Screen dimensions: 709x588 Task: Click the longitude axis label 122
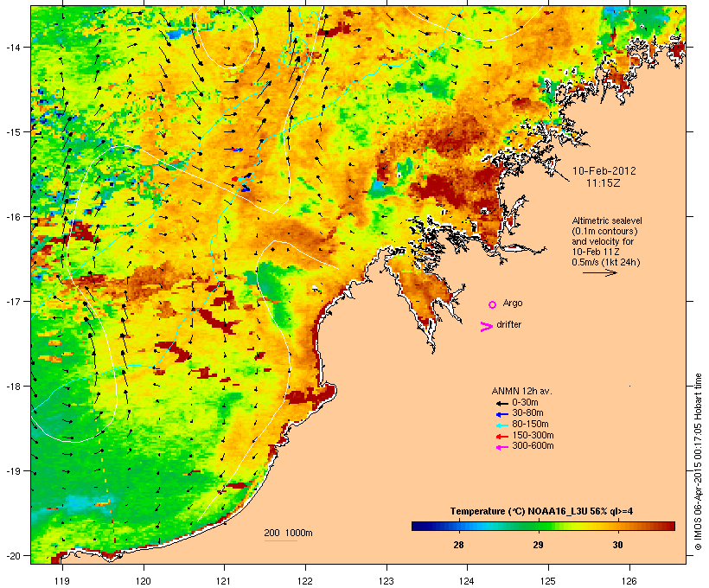coord(305,581)
